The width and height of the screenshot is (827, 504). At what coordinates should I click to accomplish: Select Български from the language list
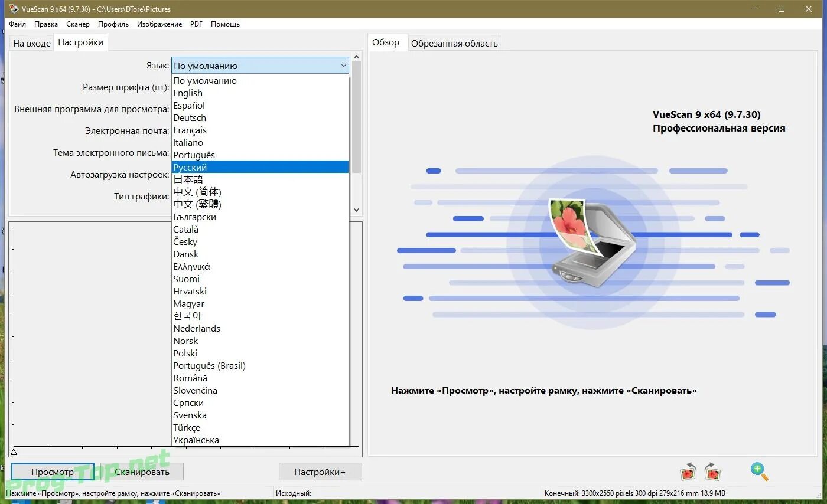coord(260,217)
